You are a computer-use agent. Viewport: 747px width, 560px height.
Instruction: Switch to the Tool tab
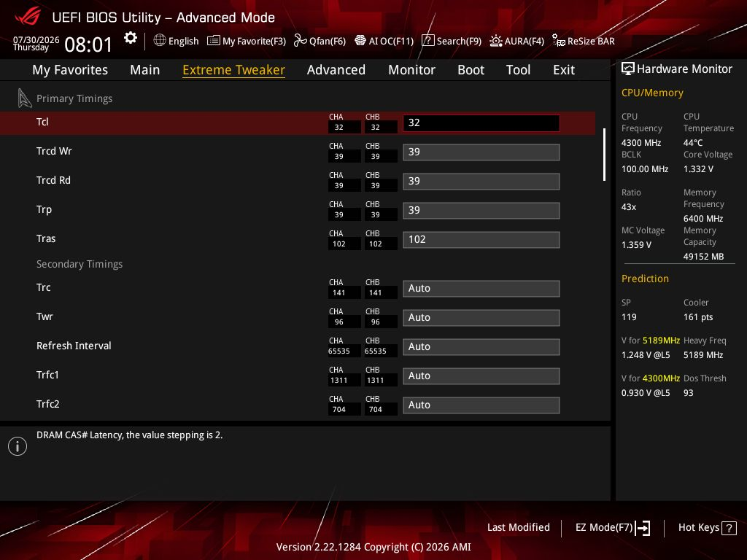coord(518,70)
